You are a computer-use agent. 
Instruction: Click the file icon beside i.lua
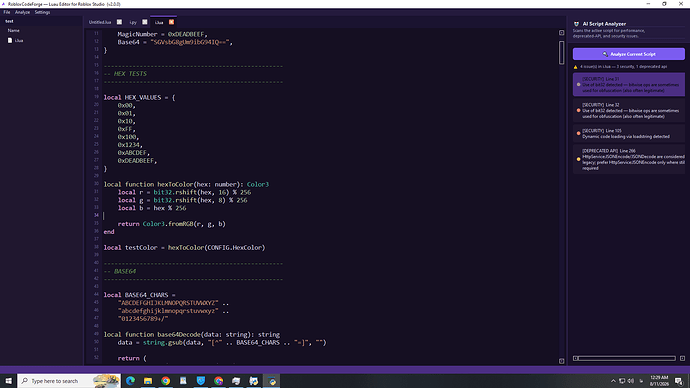pos(10,40)
